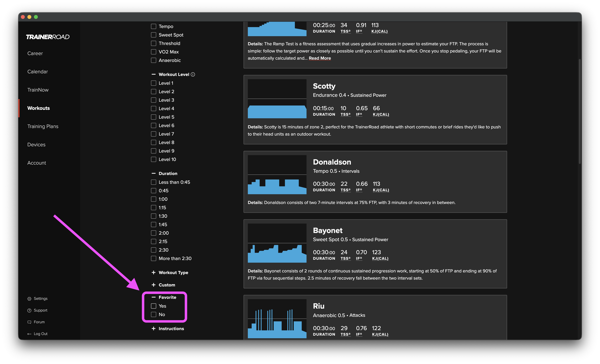The image size is (600, 364).
Task: Check the More than 2:30 checkbox
Action: 153,258
